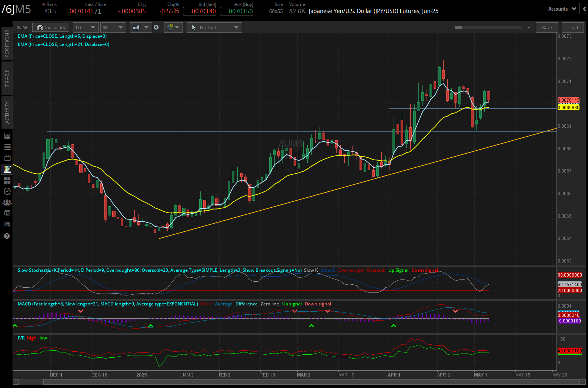This screenshot has height=388, width=588.
Task: Click the APR 1 date axis label
Action: point(394,375)
